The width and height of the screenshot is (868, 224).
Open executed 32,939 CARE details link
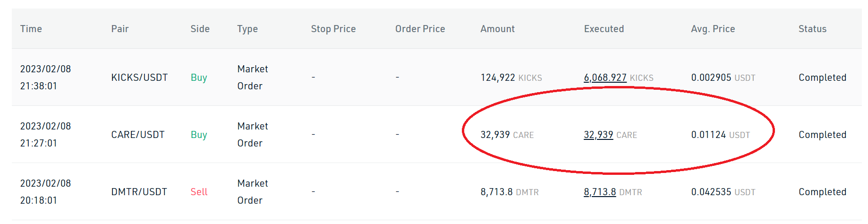[598, 135]
